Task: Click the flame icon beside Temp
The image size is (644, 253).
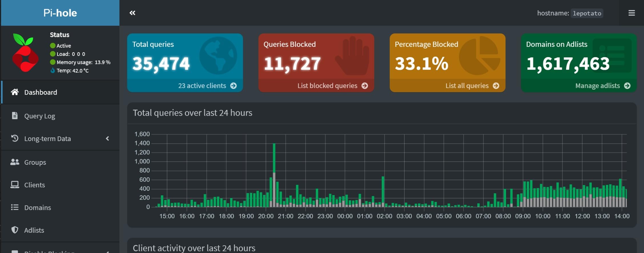Action: 53,70
